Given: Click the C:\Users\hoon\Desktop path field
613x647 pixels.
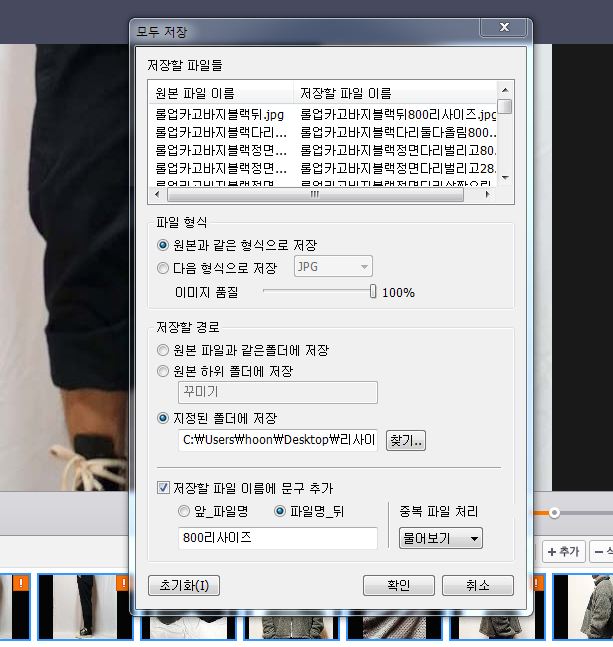Looking at the screenshot, I should point(278,440).
